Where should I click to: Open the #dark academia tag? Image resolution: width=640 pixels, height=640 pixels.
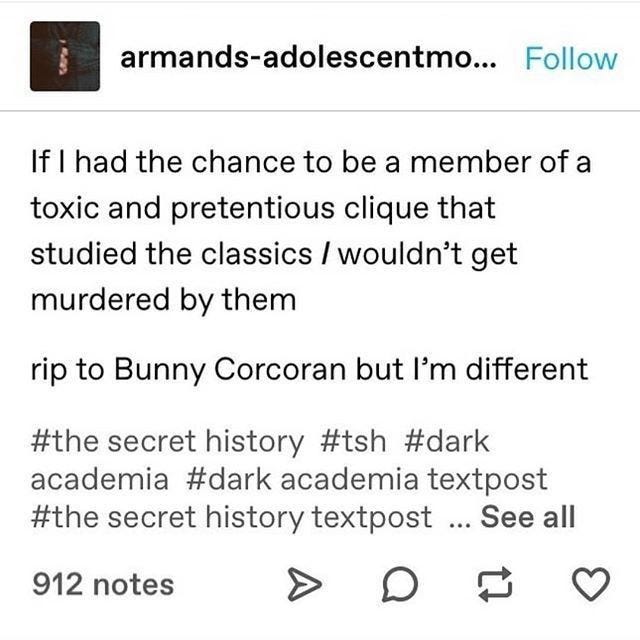click(260, 460)
